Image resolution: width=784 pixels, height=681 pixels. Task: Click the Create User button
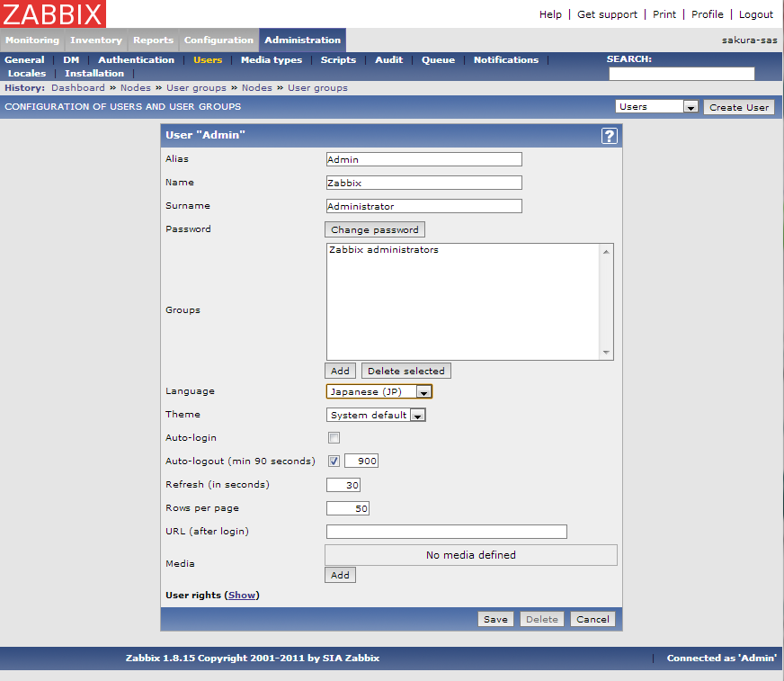[x=738, y=107]
